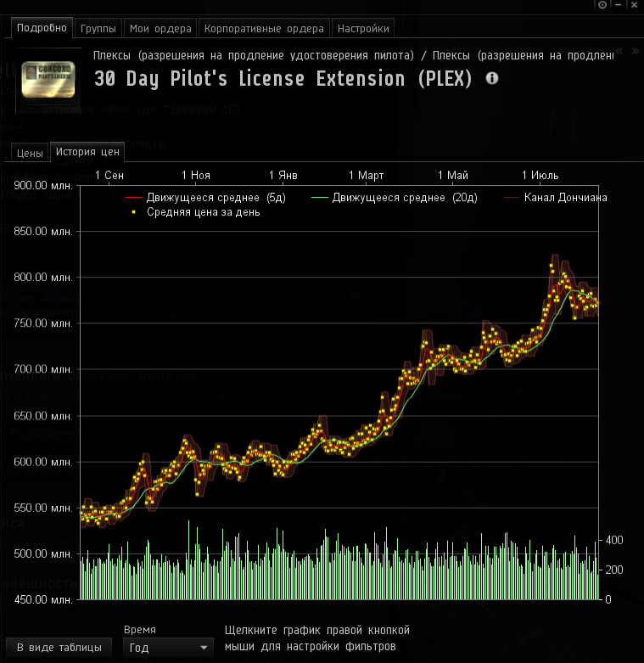Click the 400 volume axis label

[614, 540]
